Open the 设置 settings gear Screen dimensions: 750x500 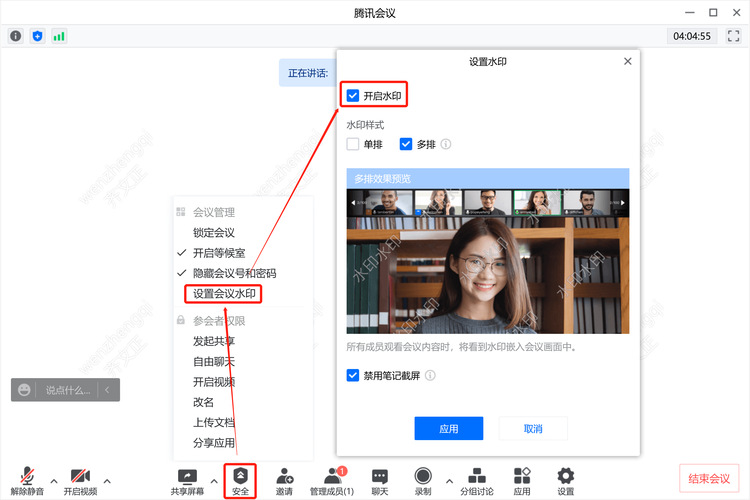point(565,481)
